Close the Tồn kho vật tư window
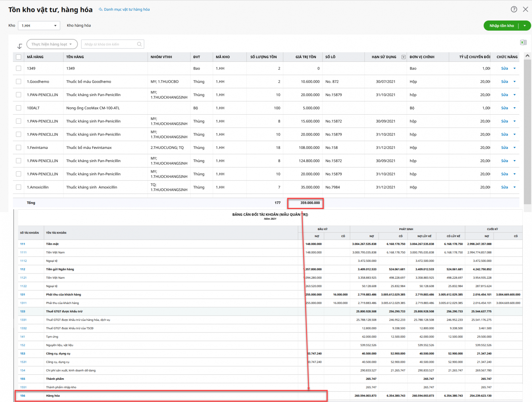This screenshot has width=532, height=402. [x=525, y=9]
